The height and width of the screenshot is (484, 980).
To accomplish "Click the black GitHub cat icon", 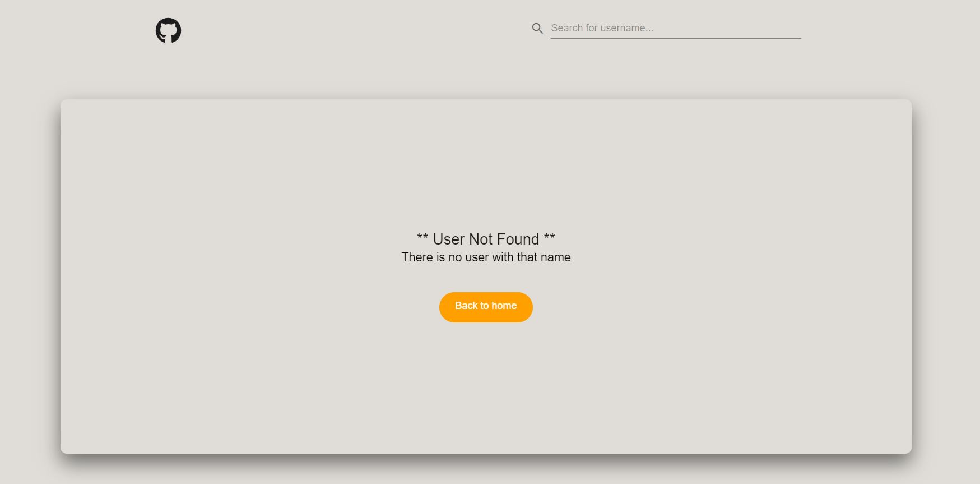I will point(168,30).
